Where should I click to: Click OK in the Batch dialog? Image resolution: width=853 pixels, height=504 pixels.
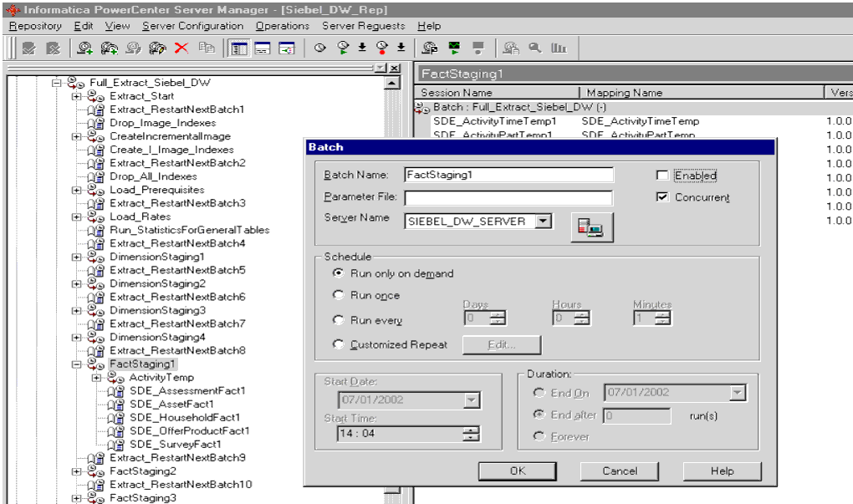coord(518,471)
